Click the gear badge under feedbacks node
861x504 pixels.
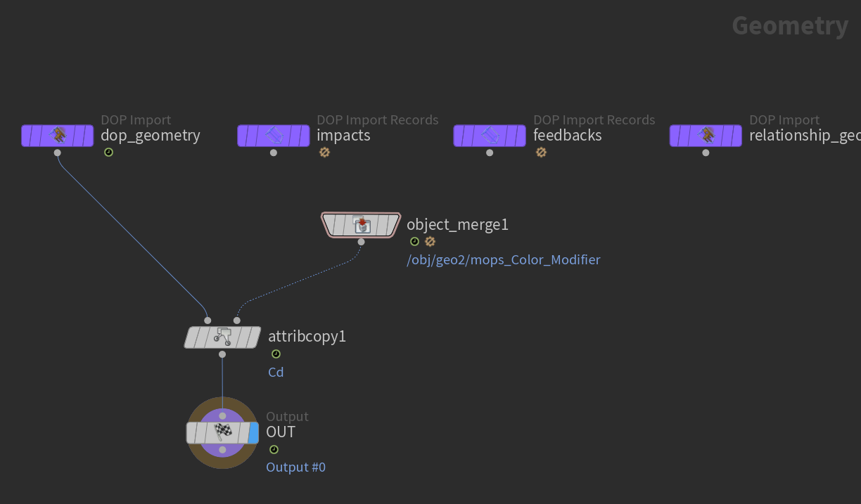541,152
